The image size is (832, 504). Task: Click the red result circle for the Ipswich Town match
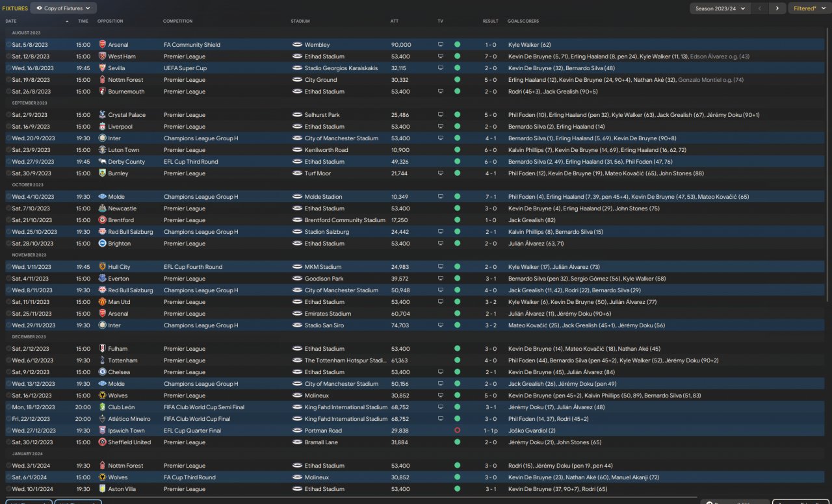[457, 431]
